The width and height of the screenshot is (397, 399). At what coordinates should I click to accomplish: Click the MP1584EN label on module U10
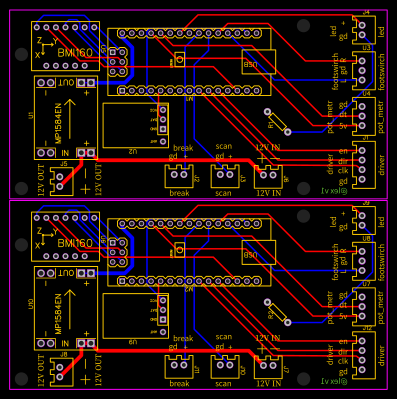[x=58, y=313]
